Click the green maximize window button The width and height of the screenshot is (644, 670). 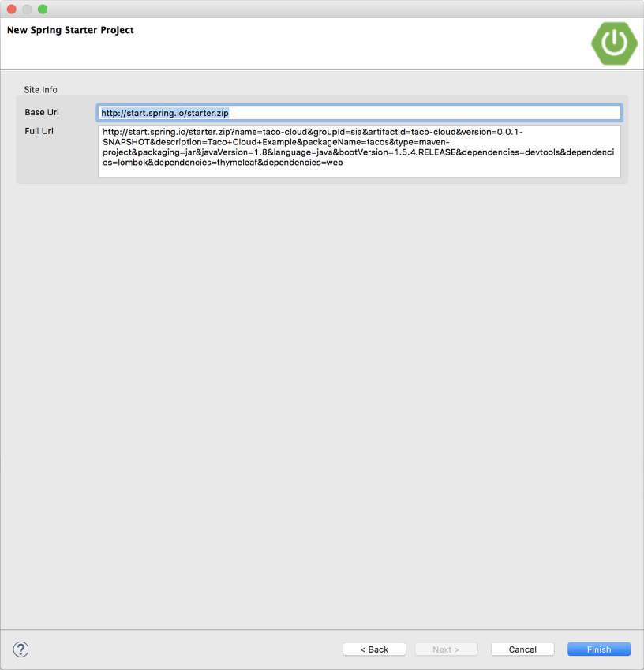pos(43,9)
